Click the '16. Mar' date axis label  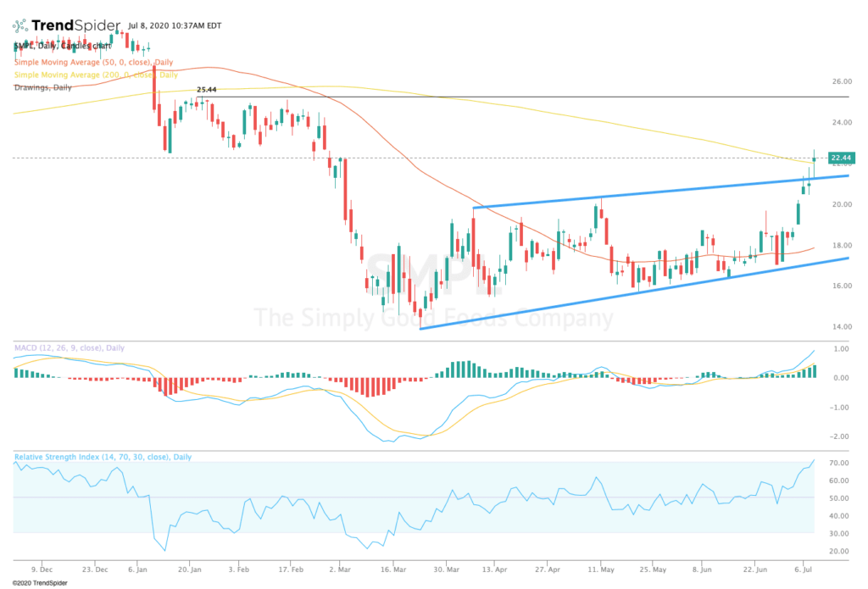[392, 570]
